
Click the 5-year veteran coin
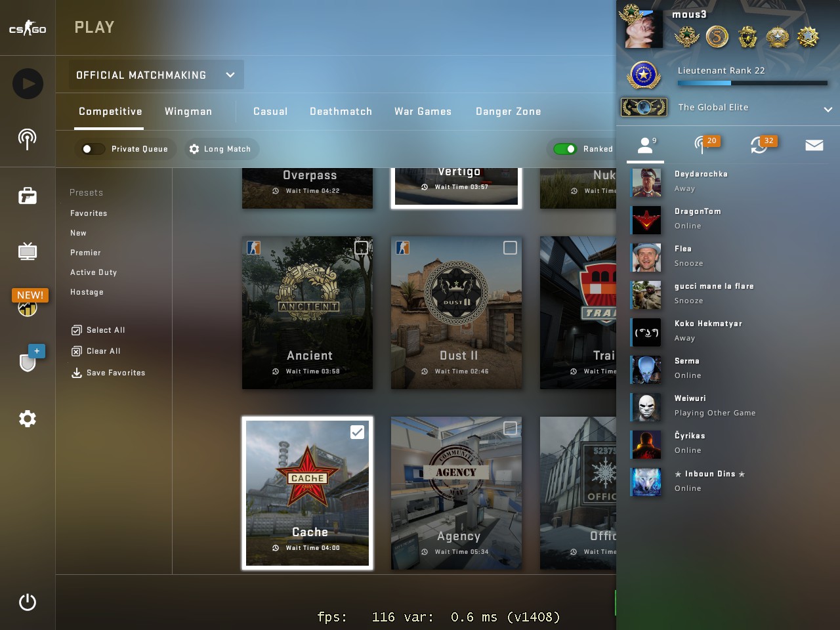(x=717, y=37)
